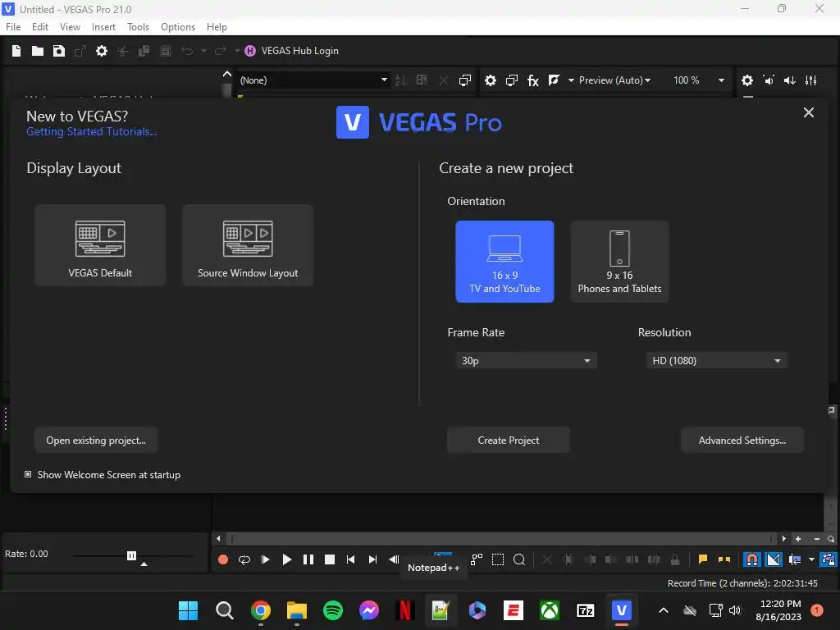The height and width of the screenshot is (630, 840).
Task: Open Advanced Settings
Action: (742, 441)
